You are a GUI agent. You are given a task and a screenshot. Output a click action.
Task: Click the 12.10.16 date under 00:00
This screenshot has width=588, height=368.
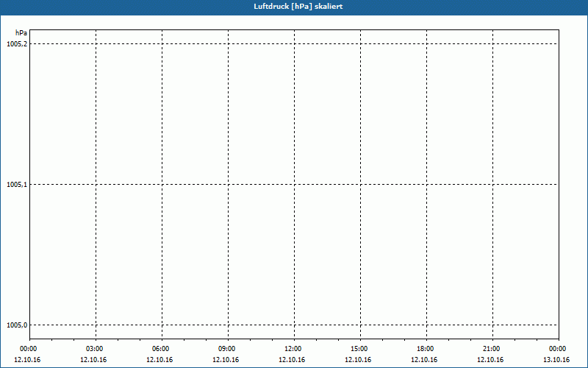coord(27,360)
